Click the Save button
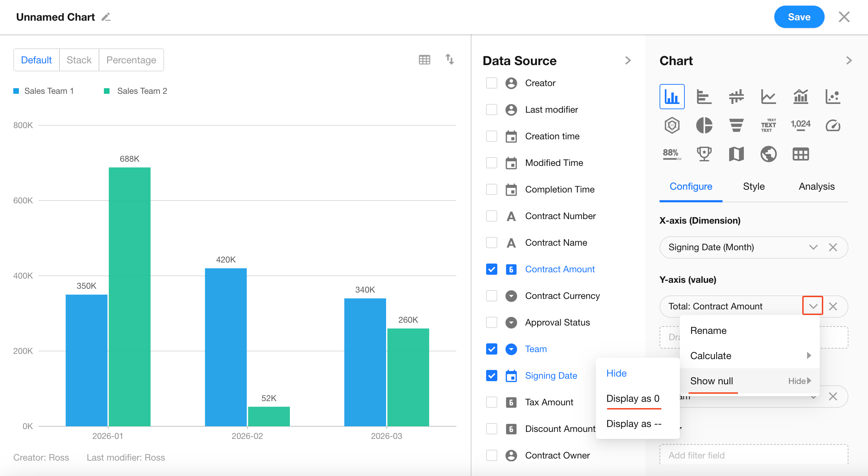Image resolution: width=868 pixels, height=476 pixels. point(799,17)
